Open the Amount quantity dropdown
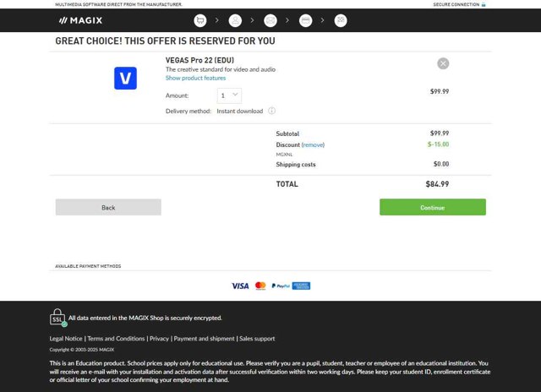Screen dimensions: 541x392 [x=229, y=95]
